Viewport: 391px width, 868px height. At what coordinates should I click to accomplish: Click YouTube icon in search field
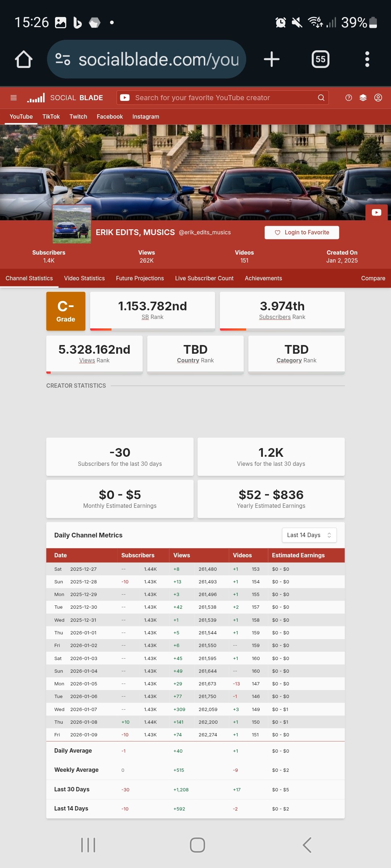pos(125,98)
